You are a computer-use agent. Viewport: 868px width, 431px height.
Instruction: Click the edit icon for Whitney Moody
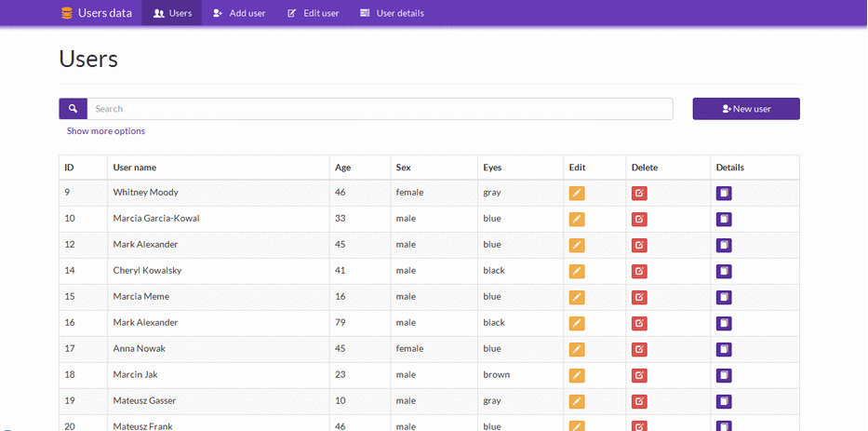(x=576, y=194)
